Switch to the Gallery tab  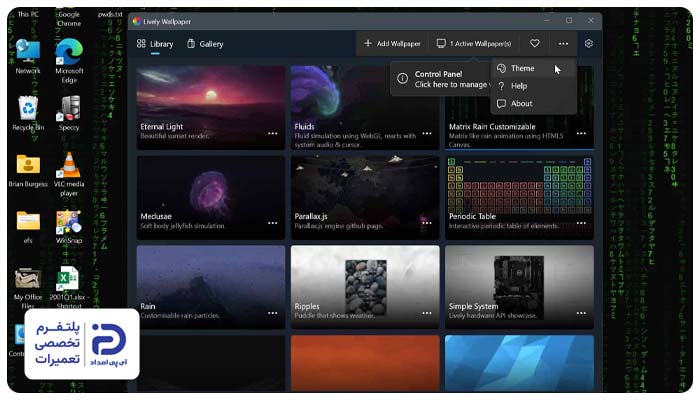pyautogui.click(x=205, y=44)
